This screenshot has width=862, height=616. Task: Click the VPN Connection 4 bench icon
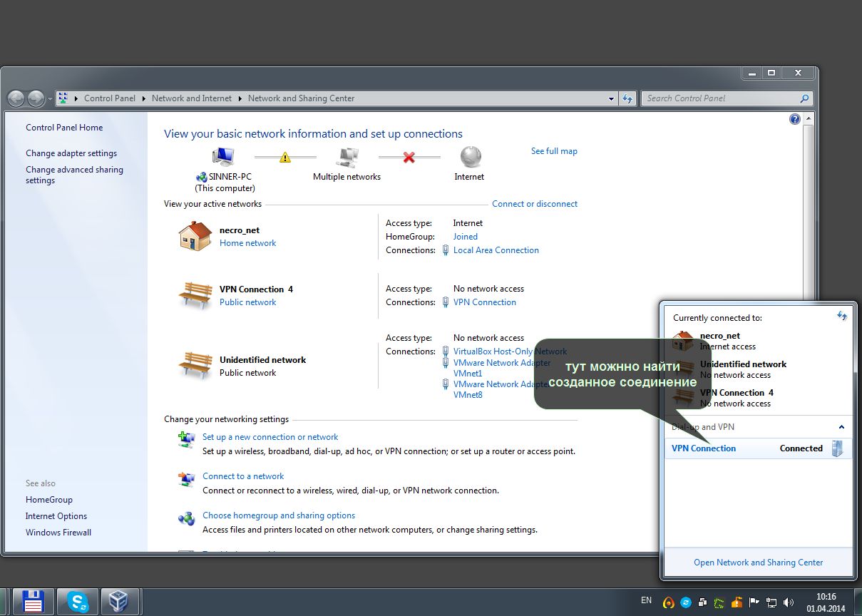[x=195, y=295]
